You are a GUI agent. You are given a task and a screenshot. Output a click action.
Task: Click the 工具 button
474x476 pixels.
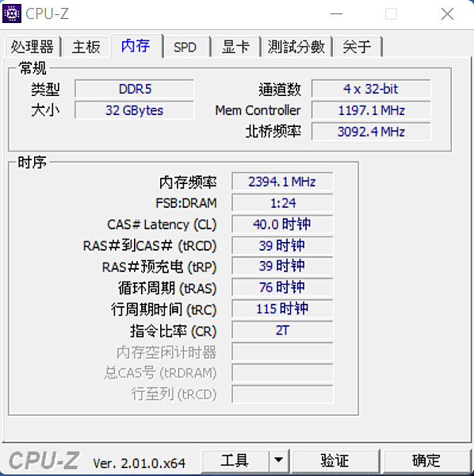coord(235,461)
